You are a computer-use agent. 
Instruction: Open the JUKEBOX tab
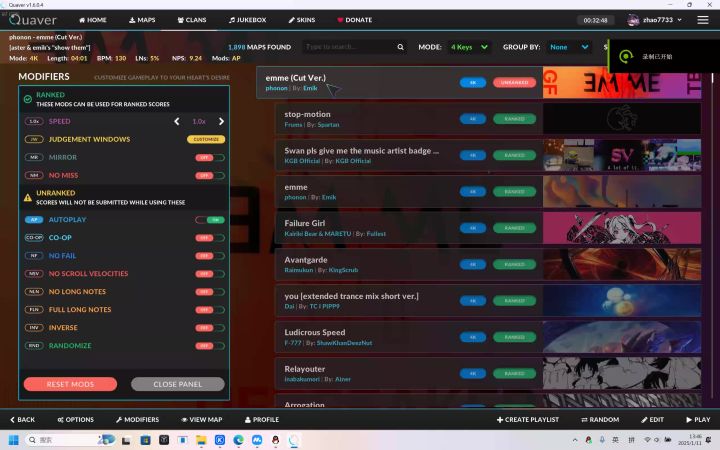[248, 20]
